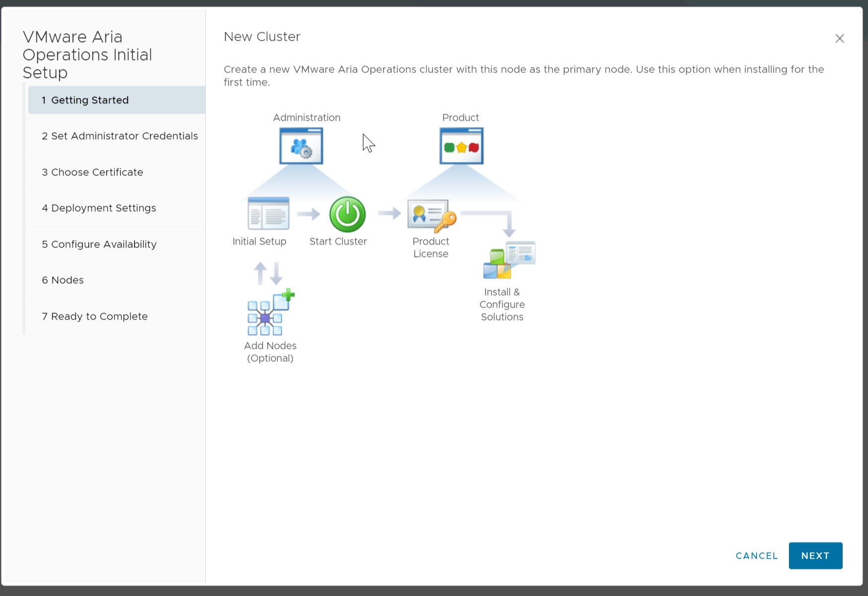Click the Product License key icon
The width and height of the screenshot is (868, 596).
pos(432,216)
